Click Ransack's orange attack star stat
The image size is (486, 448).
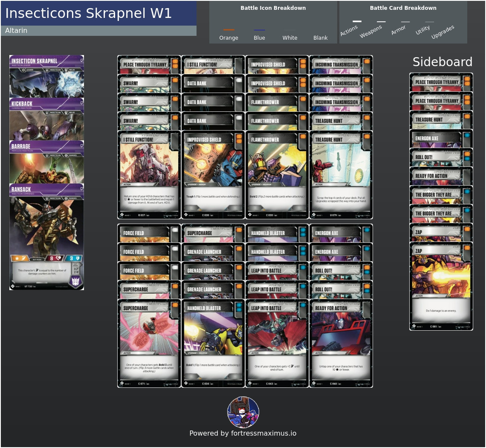[x=20, y=258]
